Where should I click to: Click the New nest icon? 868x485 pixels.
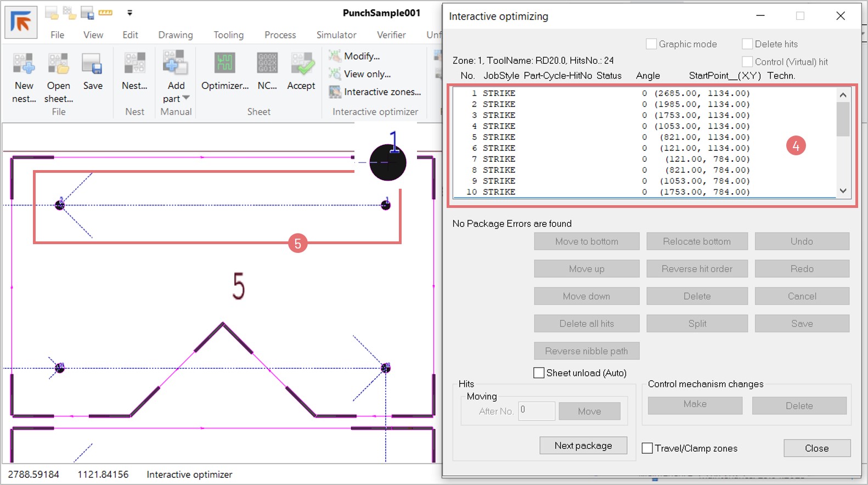pos(24,65)
